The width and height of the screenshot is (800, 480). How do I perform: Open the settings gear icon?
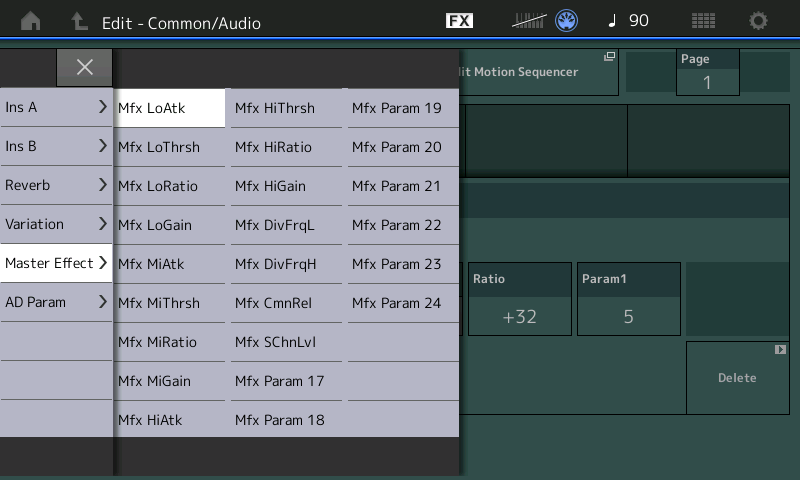point(759,21)
